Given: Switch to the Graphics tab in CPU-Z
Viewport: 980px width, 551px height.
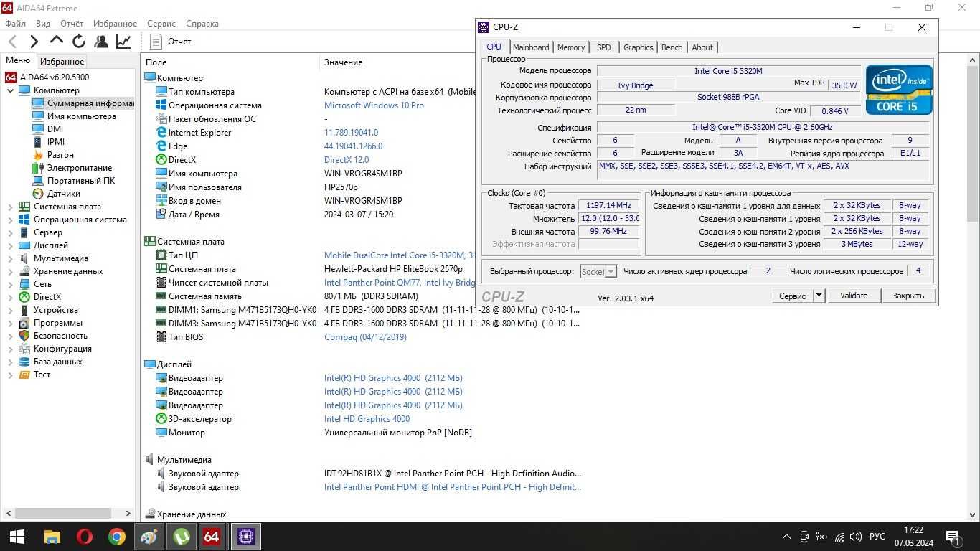Looking at the screenshot, I should pyautogui.click(x=638, y=47).
